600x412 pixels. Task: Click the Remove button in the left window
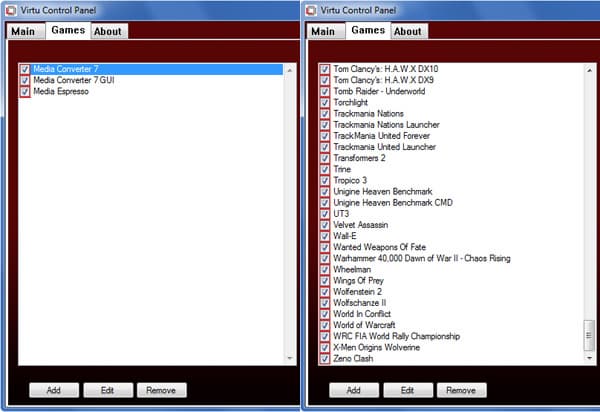coord(161,390)
